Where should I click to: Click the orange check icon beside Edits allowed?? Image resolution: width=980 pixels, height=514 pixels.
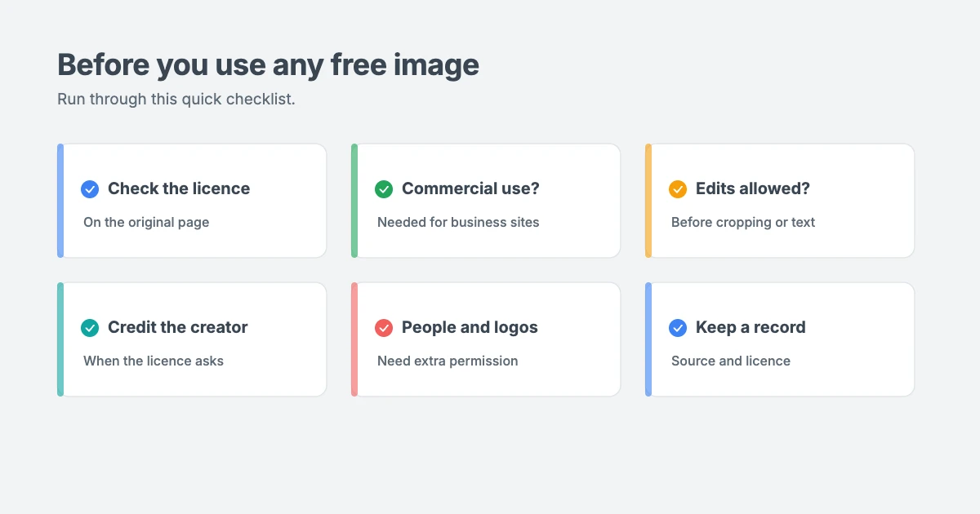(x=678, y=189)
